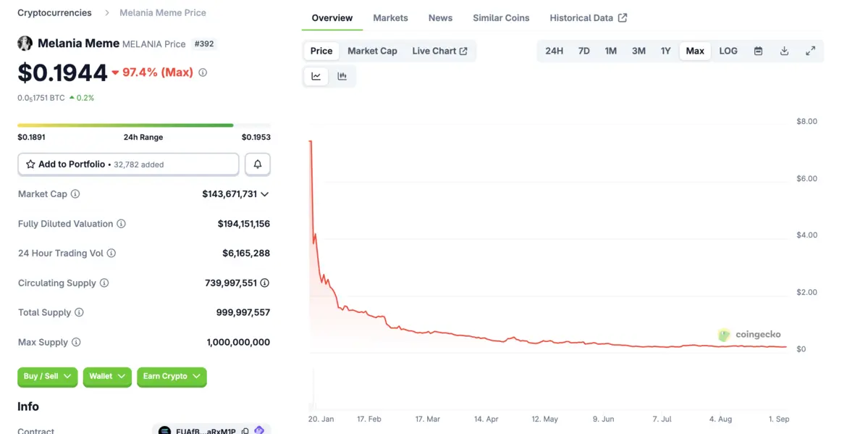The width and height of the screenshot is (868, 434).
Task: Switch to the Markets tab
Action: click(390, 18)
